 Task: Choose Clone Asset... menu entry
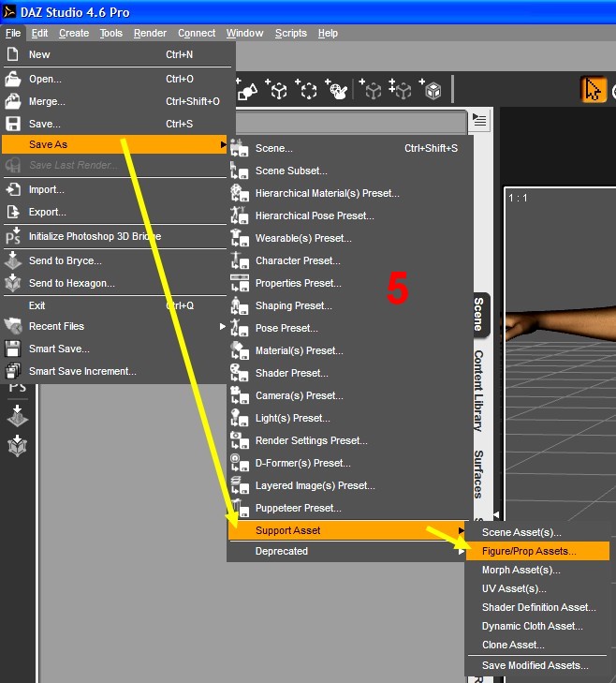pos(537,645)
